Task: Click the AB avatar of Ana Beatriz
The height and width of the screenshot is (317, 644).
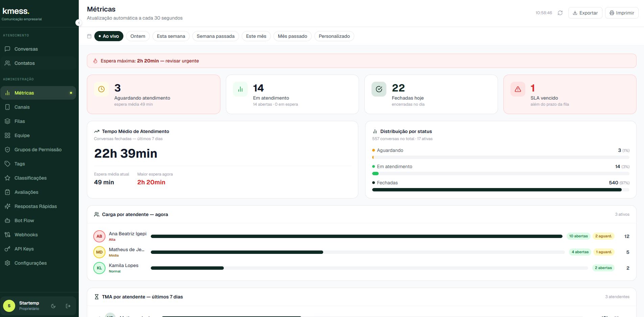Action: point(99,236)
